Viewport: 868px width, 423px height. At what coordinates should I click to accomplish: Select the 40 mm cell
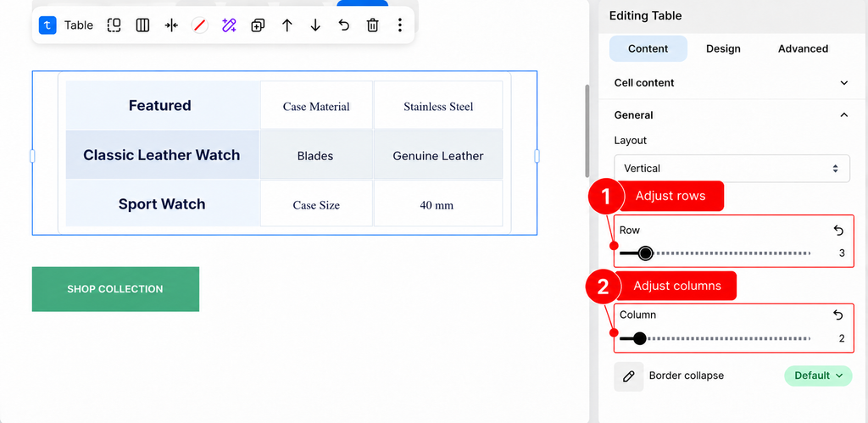pos(438,203)
